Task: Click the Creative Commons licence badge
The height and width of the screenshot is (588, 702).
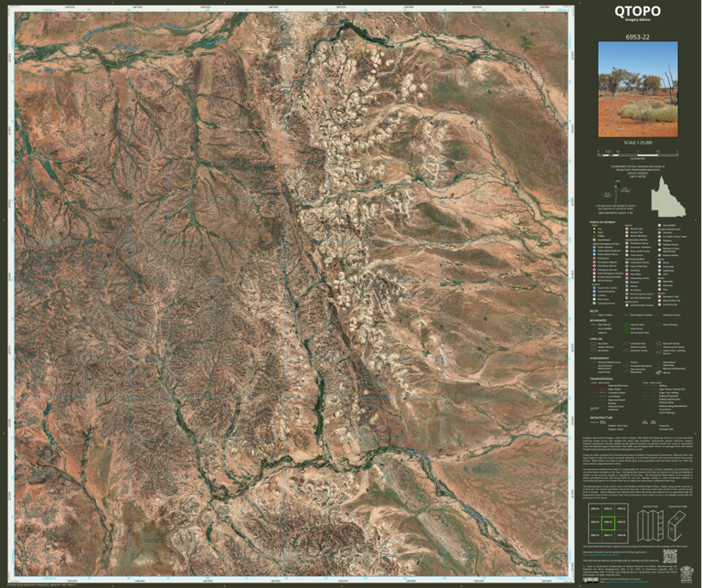Action: pos(590,581)
